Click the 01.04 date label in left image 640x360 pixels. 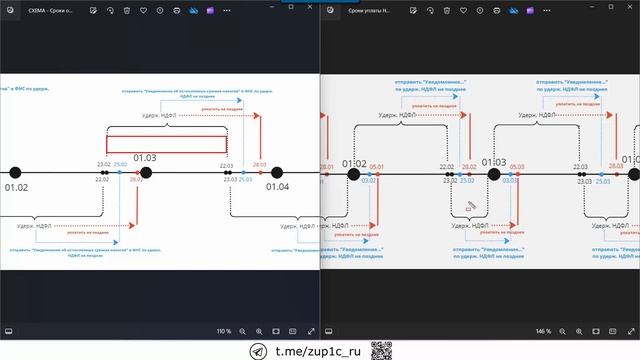[278, 187]
